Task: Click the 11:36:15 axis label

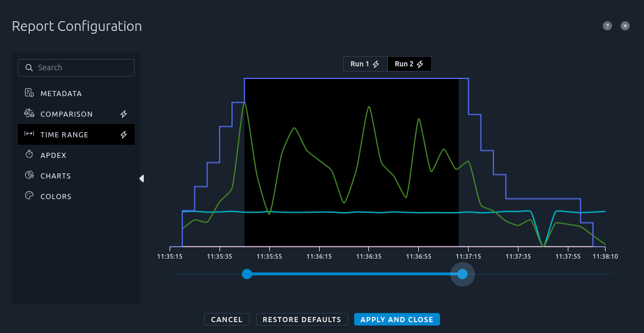Action: (319, 257)
